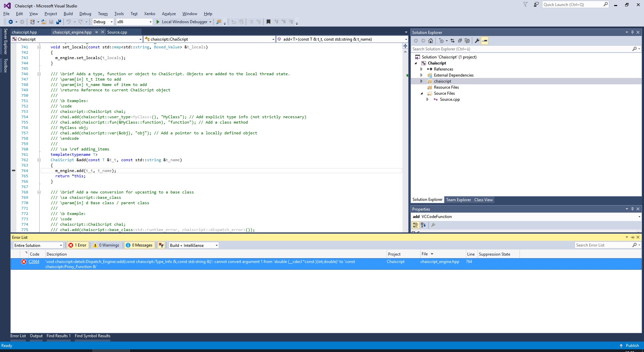Switch to the Team Explorer tab
The width and height of the screenshot is (644, 352).
pos(458,200)
